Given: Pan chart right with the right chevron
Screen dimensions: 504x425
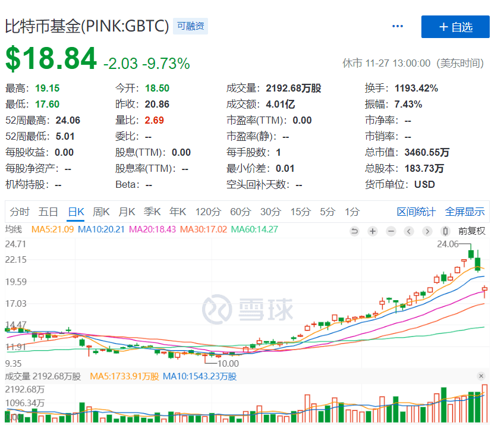Looking at the screenshot, I should pyautogui.click(x=427, y=231).
